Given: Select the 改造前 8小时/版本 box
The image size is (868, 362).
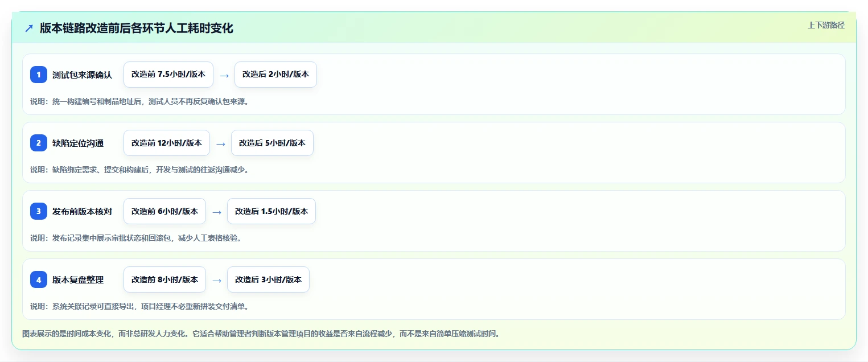Looking at the screenshot, I should point(164,279).
